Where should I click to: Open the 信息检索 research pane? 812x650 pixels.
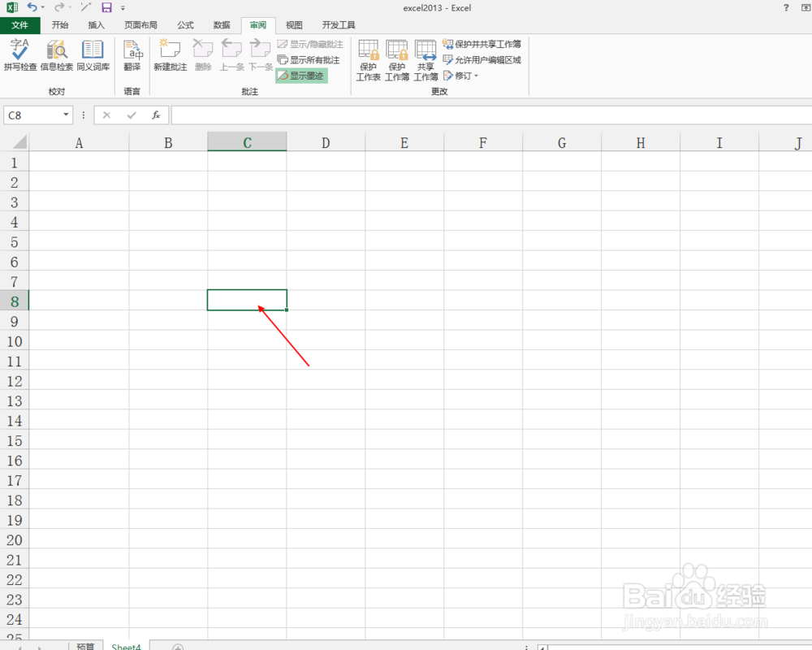click(57, 57)
